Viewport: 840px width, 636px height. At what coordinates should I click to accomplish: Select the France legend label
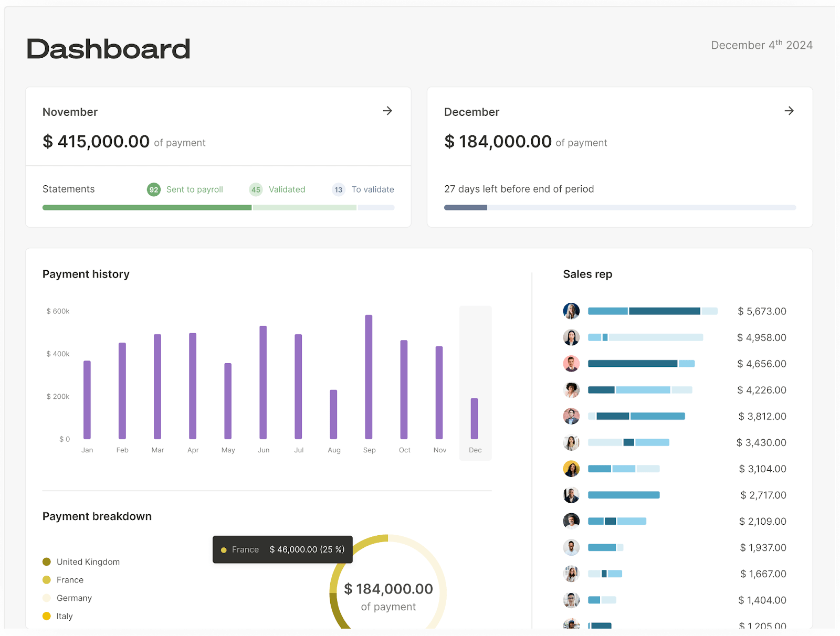(x=69, y=580)
